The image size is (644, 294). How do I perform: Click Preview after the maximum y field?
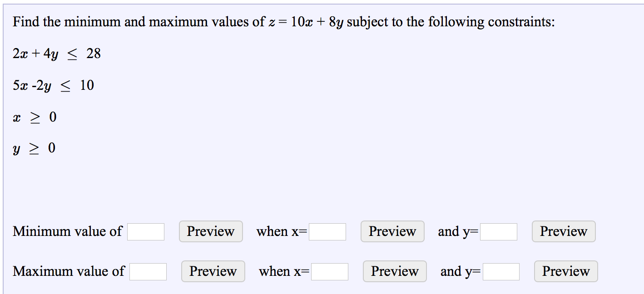(565, 271)
